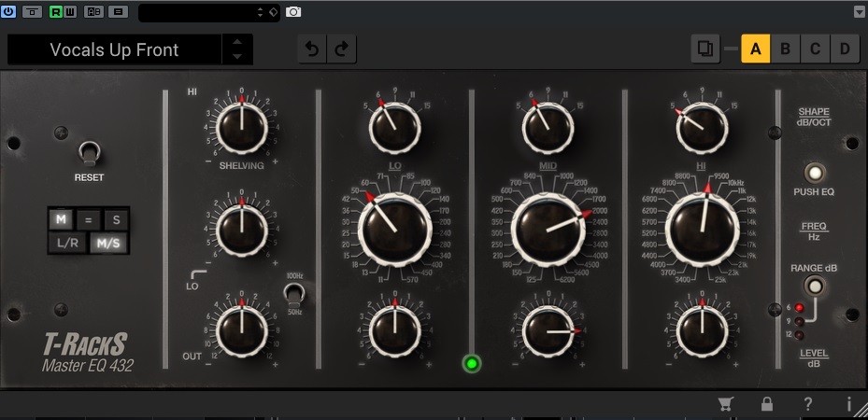Select the M (mid) channel button
The width and height of the screenshot is (868, 420).
61,219
